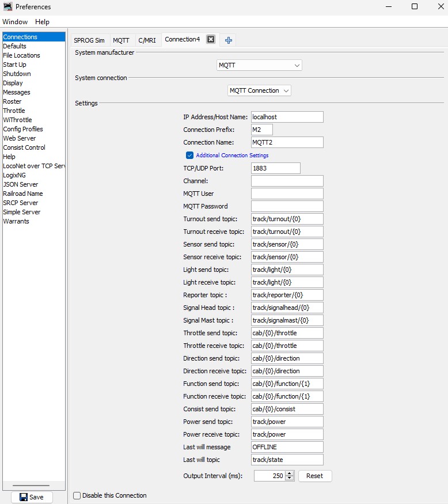
Task: Close the Connection4 tab with X icon
Action: click(211, 40)
